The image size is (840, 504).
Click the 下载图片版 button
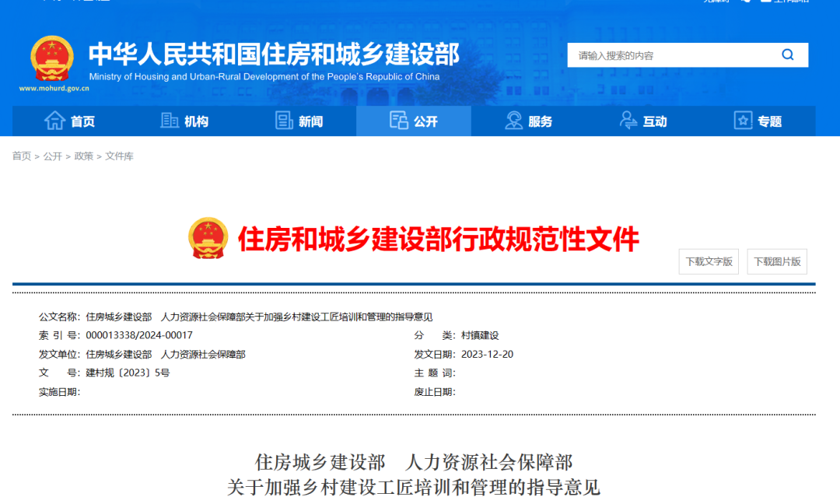(x=777, y=261)
